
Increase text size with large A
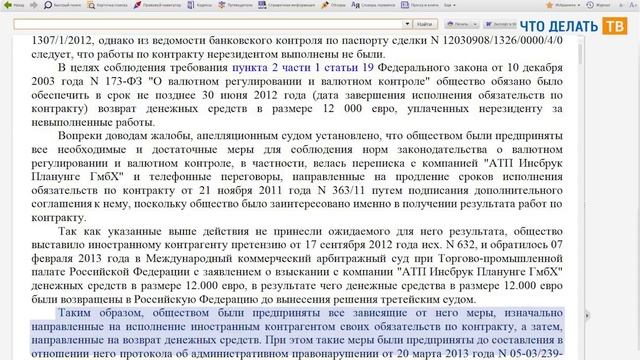[x=633, y=5]
